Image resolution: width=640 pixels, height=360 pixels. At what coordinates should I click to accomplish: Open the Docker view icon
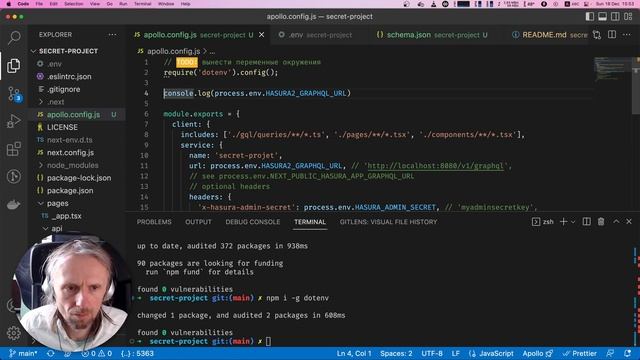pos(13,204)
